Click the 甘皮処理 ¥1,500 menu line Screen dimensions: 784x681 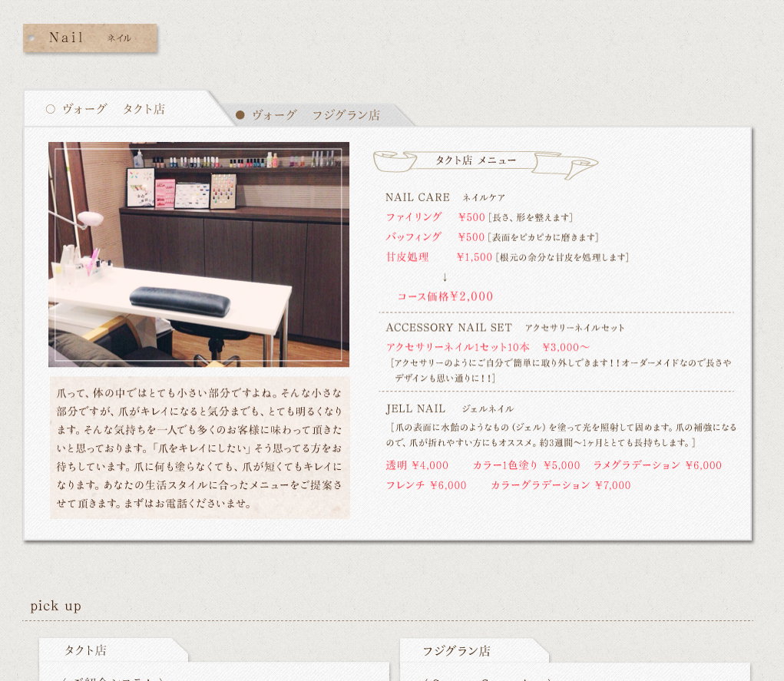click(507, 257)
